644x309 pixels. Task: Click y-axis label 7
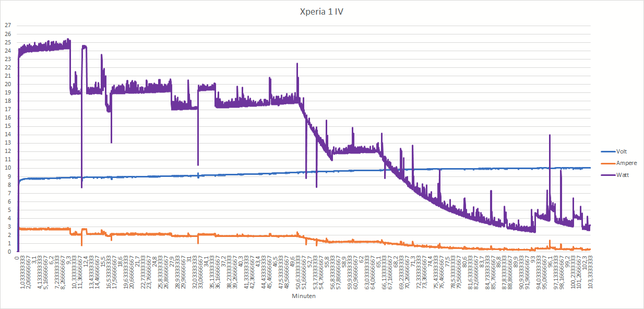tap(9, 193)
